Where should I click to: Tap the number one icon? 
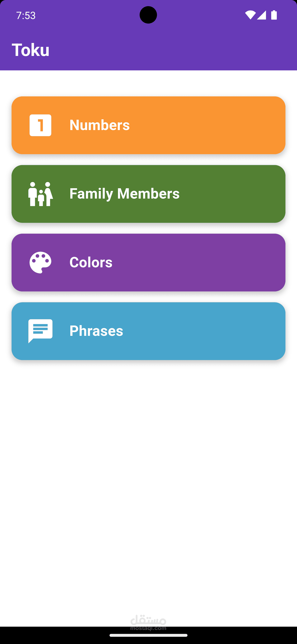40,125
